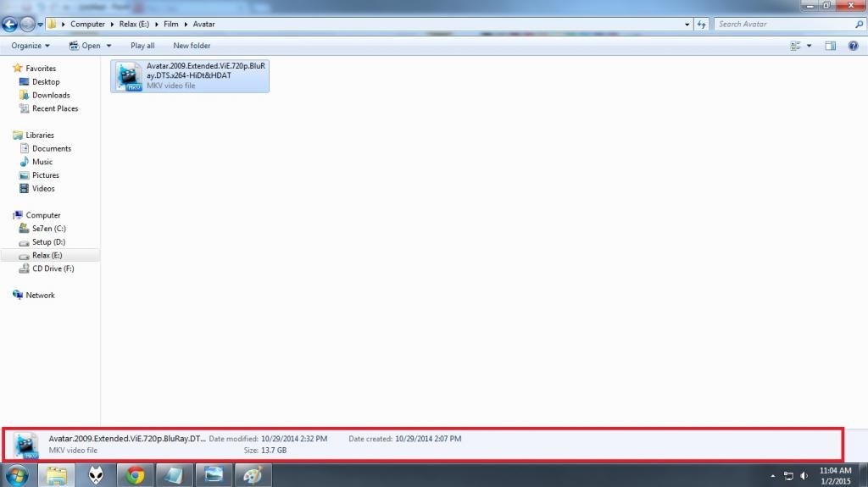Open Recent Places in Favorites
This screenshot has height=487, width=868.
(55, 108)
